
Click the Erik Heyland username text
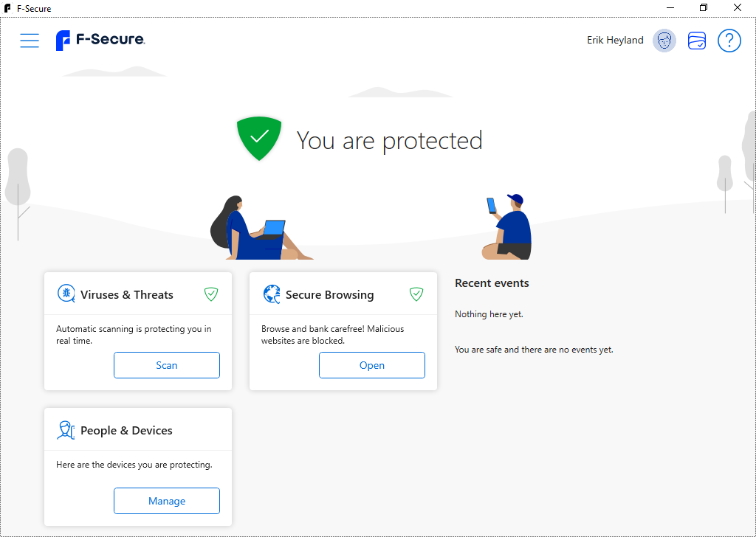point(615,41)
